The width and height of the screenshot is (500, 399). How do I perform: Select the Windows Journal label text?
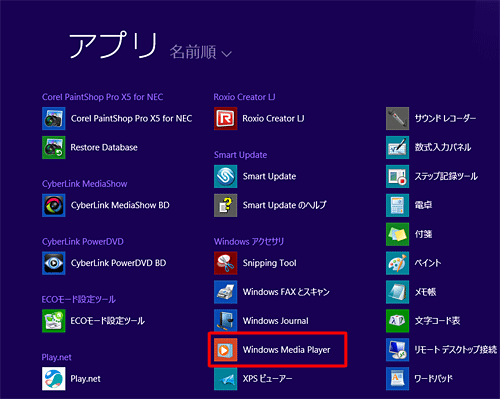click(276, 321)
